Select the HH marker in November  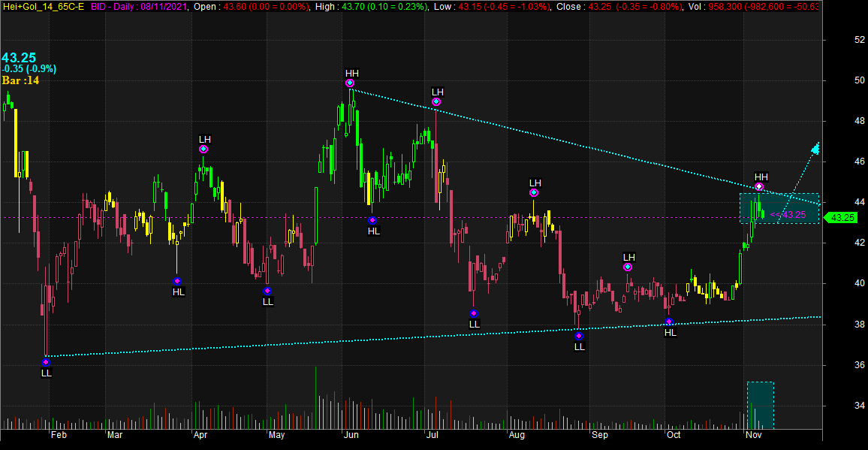(759, 186)
